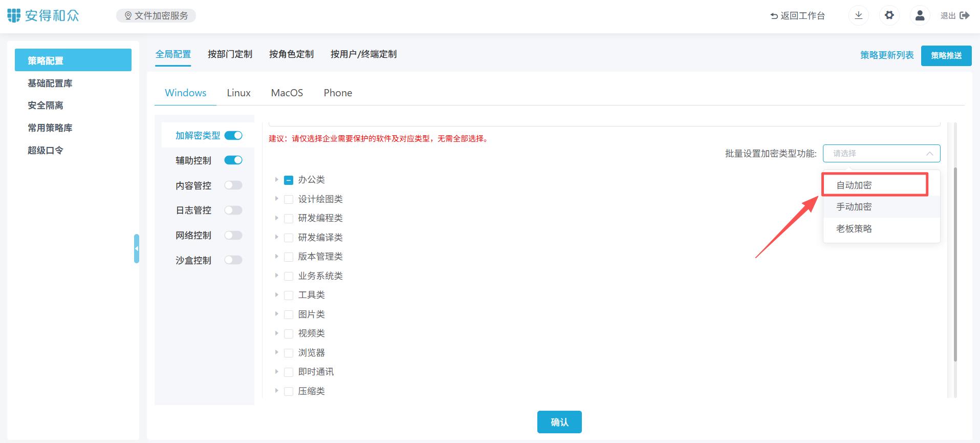Open 常用策略库 in the sidebar
The height and width of the screenshot is (443, 980).
50,128
